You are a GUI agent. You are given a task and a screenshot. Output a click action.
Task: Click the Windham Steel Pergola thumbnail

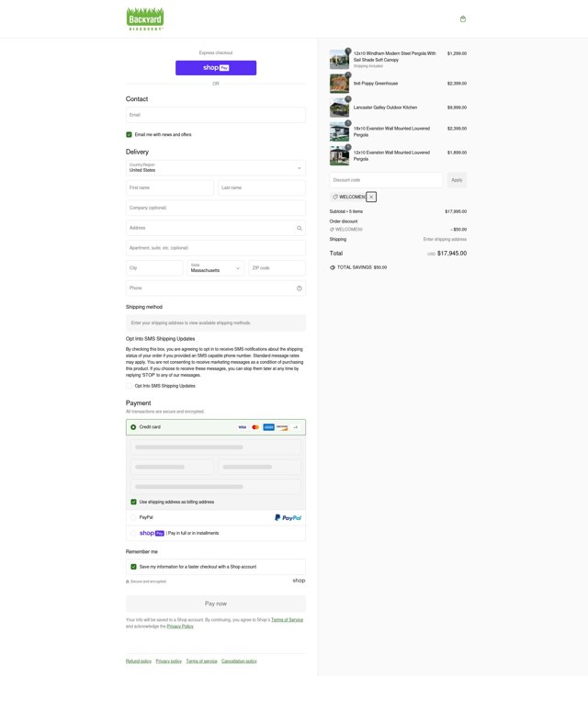click(339, 60)
